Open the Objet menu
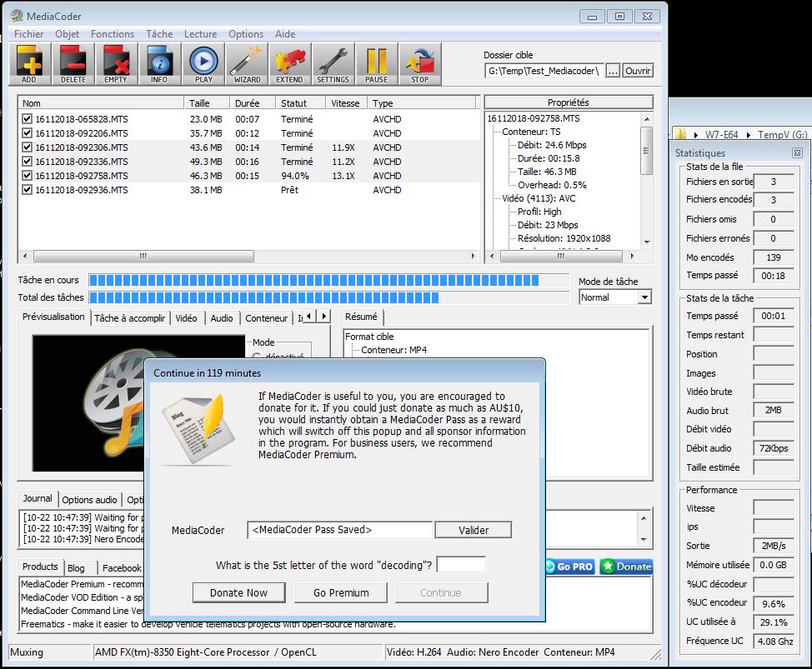This screenshot has width=812, height=669. (68, 34)
